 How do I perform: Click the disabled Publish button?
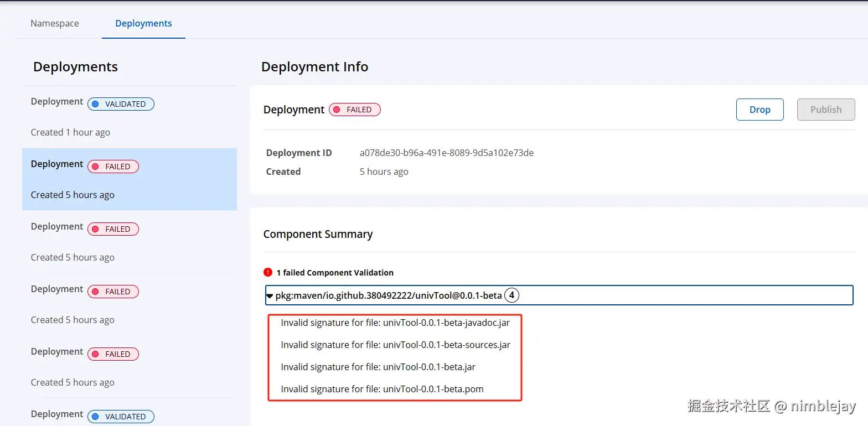click(x=826, y=110)
